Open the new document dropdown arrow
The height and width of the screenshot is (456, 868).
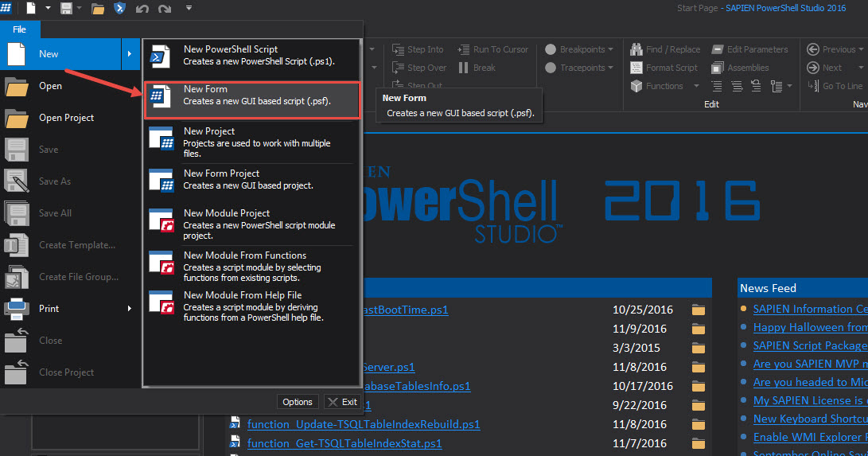point(48,8)
